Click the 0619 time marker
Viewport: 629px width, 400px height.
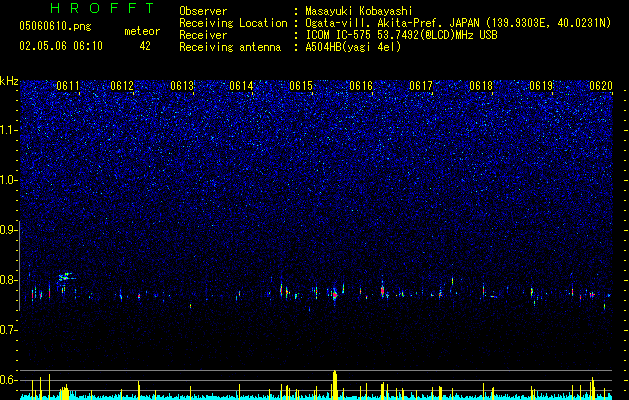(541, 86)
